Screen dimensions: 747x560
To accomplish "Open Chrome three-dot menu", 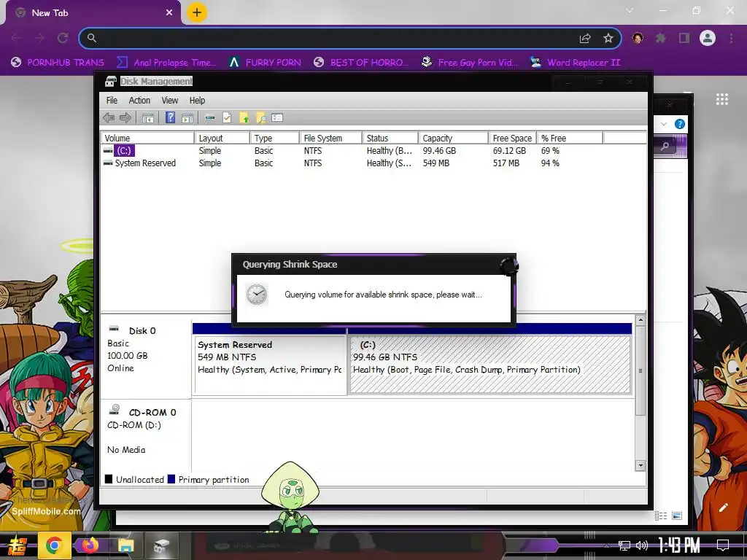I will pyautogui.click(x=731, y=38).
